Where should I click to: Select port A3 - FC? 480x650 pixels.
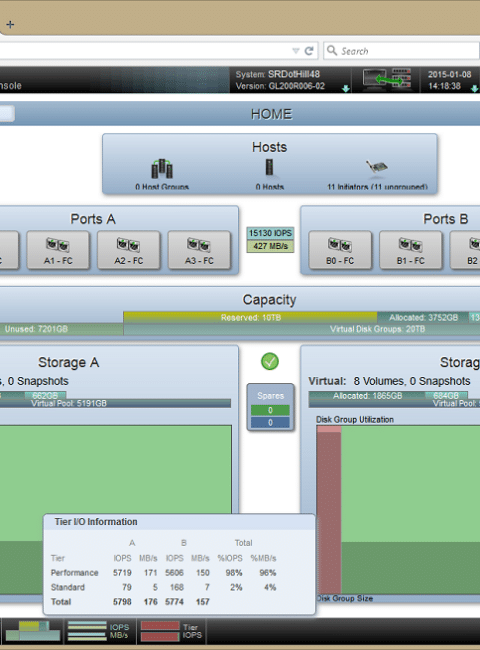pyautogui.click(x=199, y=250)
